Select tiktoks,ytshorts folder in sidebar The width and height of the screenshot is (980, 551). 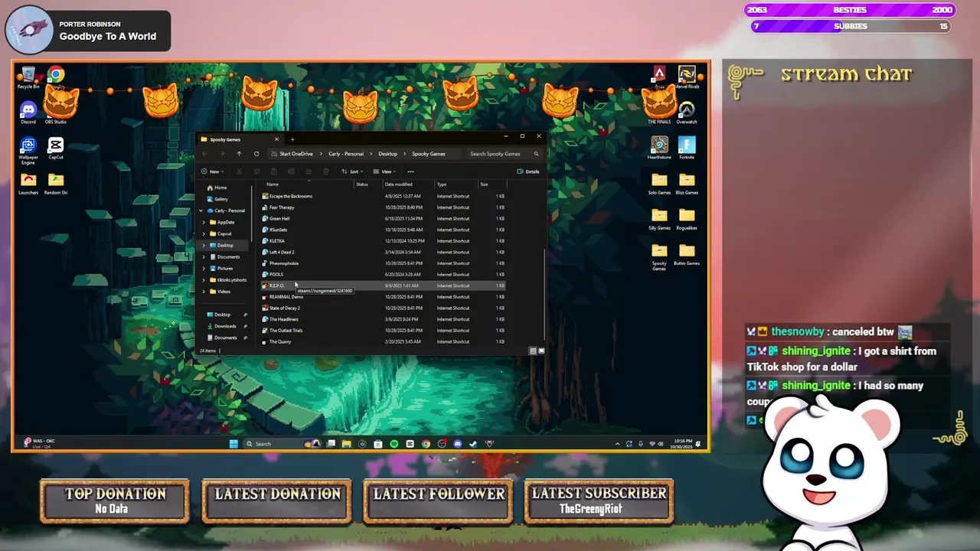227,280
